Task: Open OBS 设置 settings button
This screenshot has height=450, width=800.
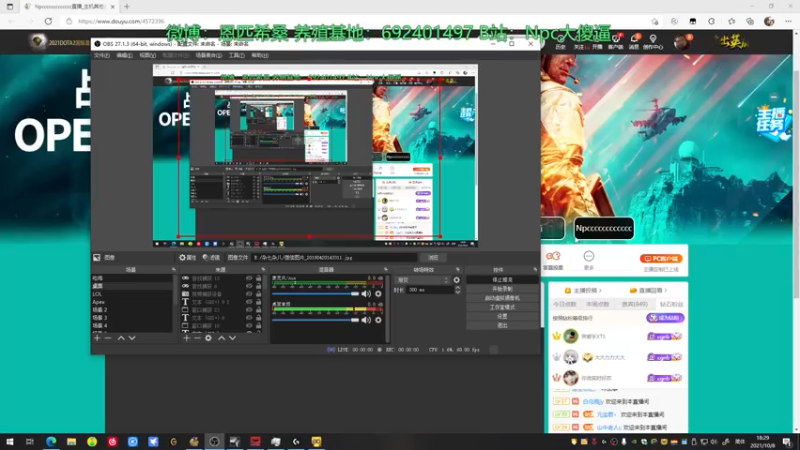Action: [x=502, y=316]
